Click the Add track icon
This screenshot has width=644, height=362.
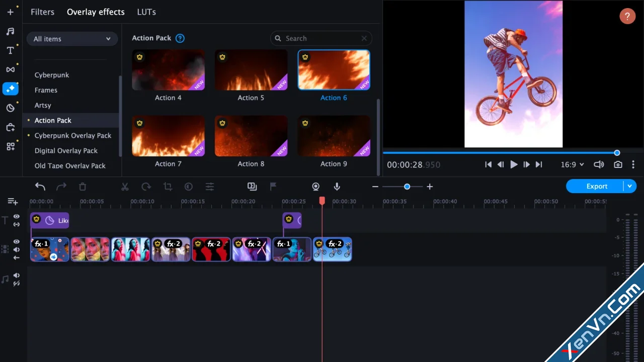point(13,202)
